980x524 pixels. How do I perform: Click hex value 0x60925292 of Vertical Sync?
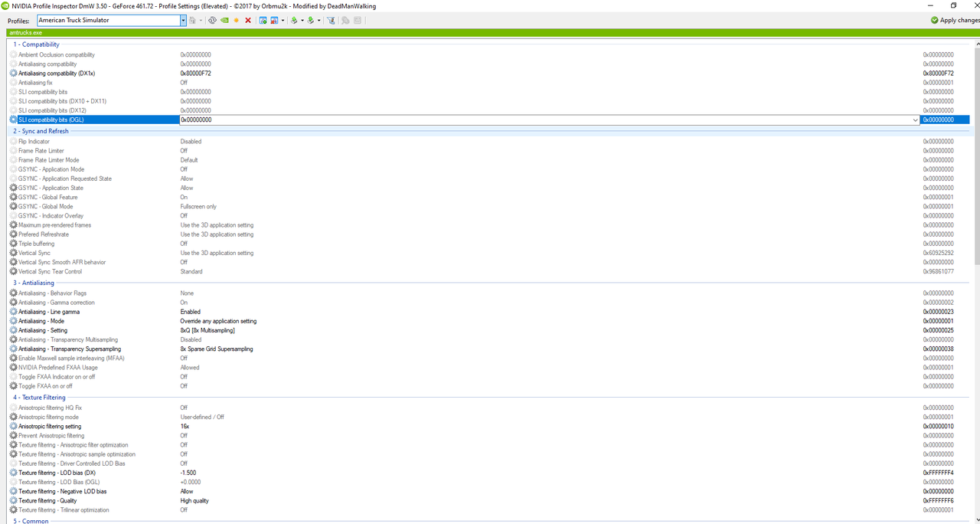coord(938,253)
